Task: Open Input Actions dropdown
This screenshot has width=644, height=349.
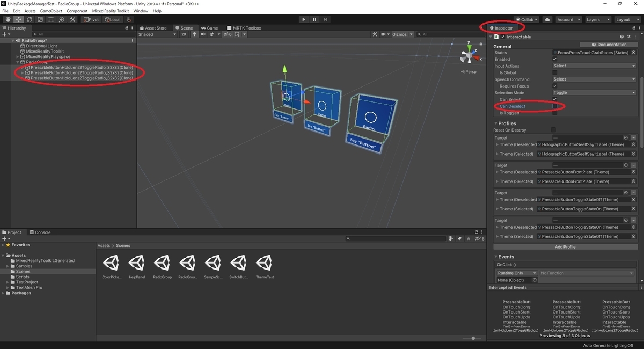Action: pos(594,66)
